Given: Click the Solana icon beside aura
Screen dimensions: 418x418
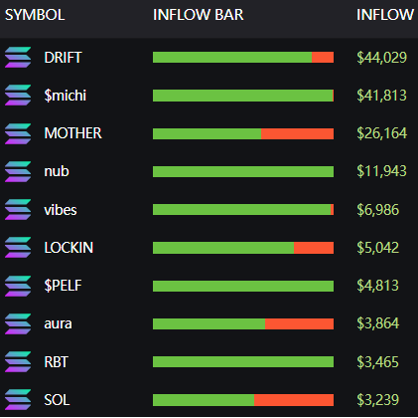Looking at the screenshot, I should (18, 324).
